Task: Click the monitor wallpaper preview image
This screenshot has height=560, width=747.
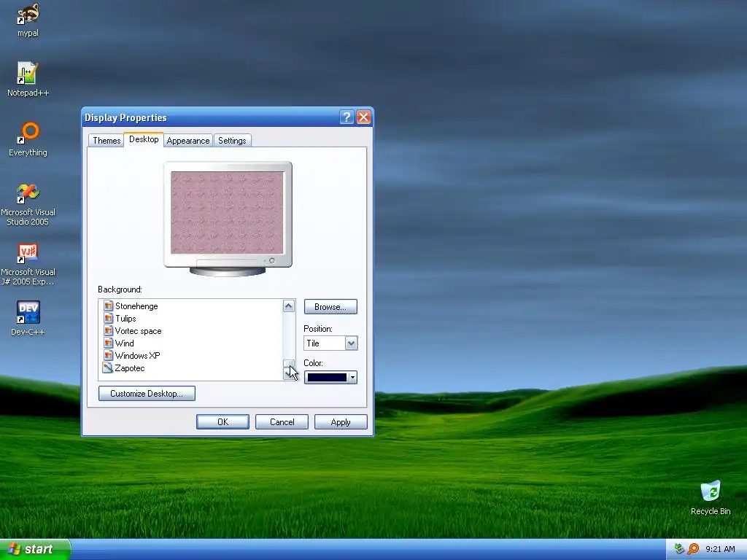Action: (x=227, y=213)
